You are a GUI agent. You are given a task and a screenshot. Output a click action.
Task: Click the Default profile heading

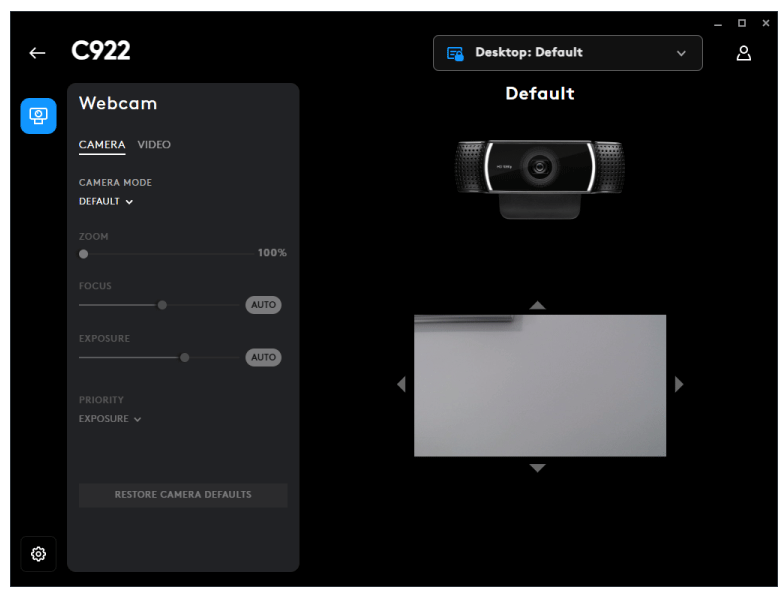pos(540,94)
